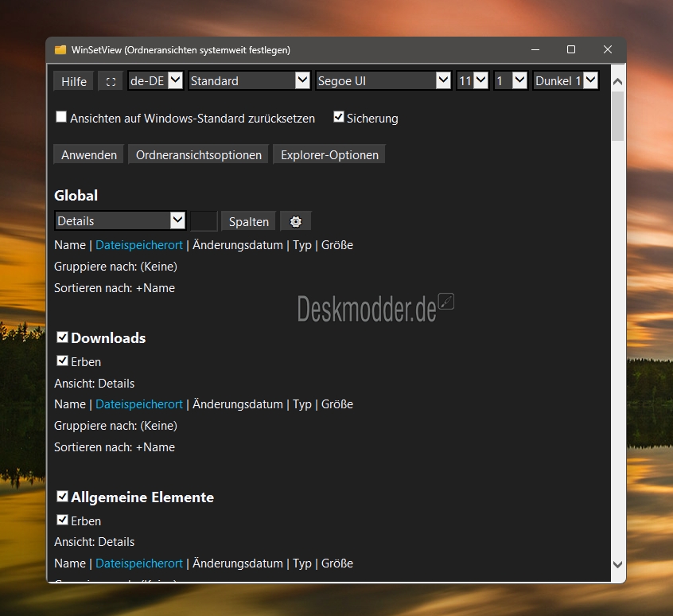Click the scrollbar up arrow

tap(617, 81)
